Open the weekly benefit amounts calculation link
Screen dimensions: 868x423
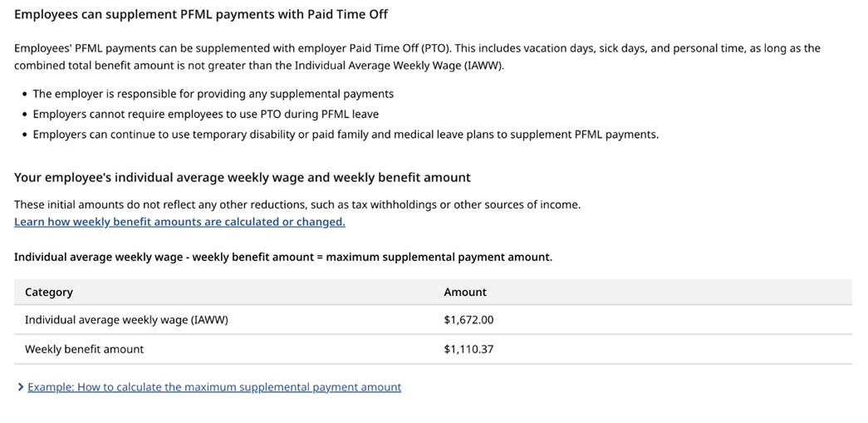[179, 222]
